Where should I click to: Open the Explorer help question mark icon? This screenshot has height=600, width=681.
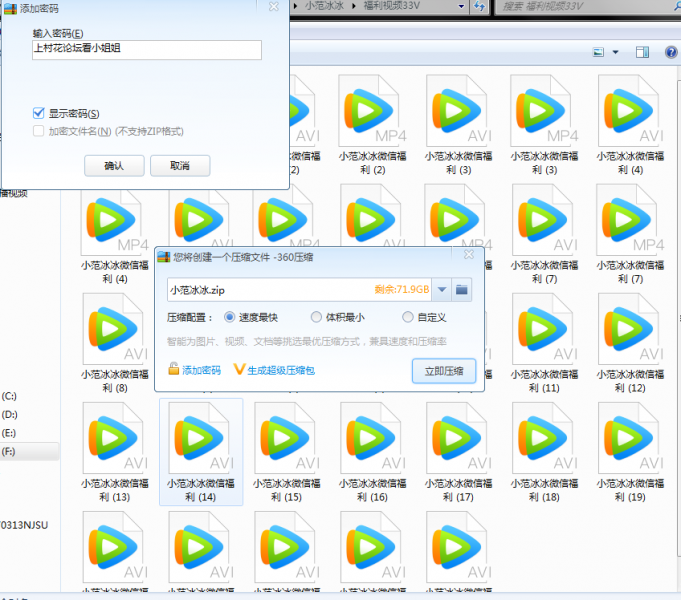pyautogui.click(x=671, y=52)
